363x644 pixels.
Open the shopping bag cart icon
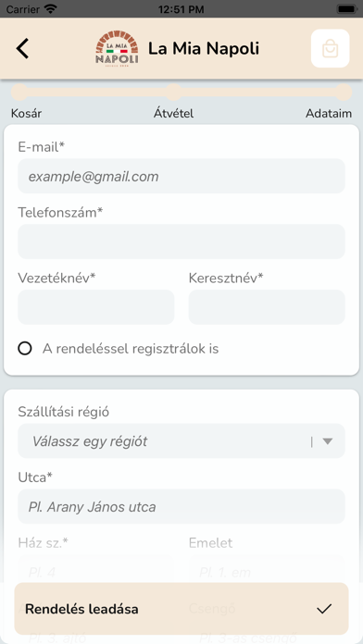click(x=330, y=48)
